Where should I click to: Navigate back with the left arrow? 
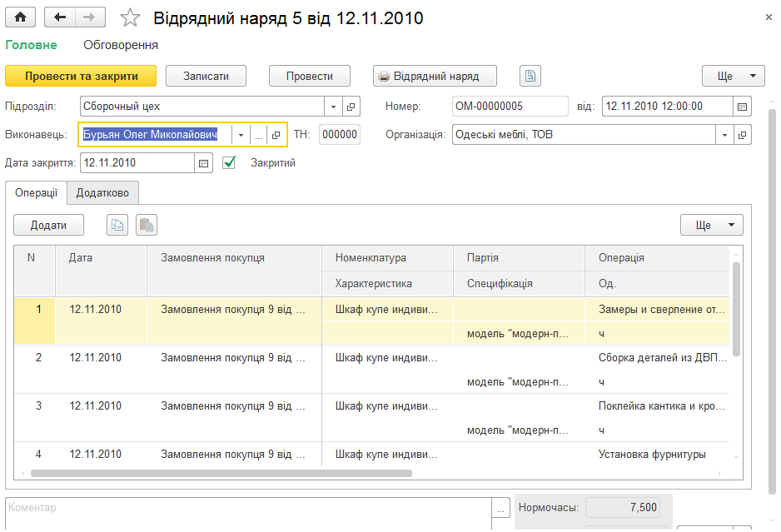(x=60, y=17)
